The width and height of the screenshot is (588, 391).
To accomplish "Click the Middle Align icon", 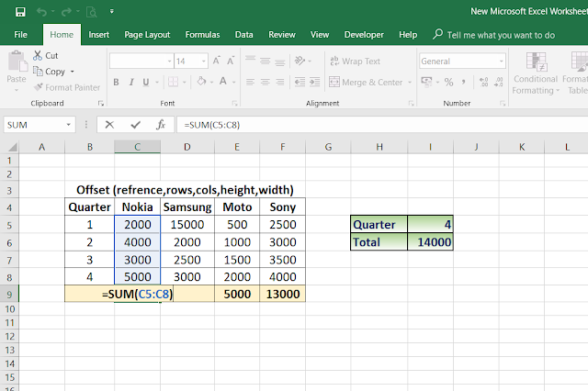I will point(266,61).
